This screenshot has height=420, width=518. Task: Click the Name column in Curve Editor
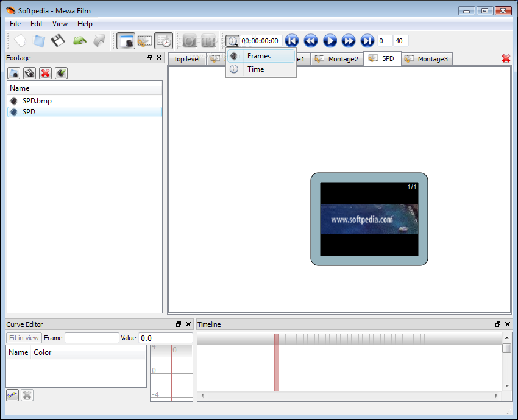pos(18,352)
